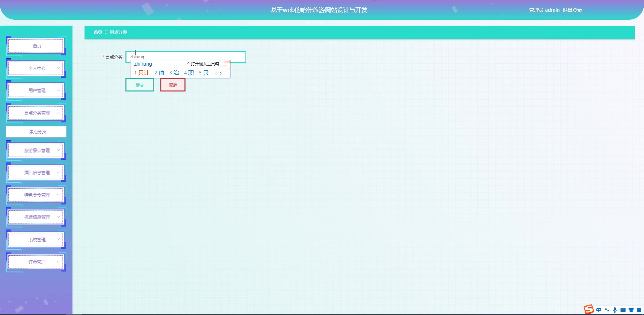Click the red 取消 cancel button
The image size is (644, 315).
pos(173,85)
